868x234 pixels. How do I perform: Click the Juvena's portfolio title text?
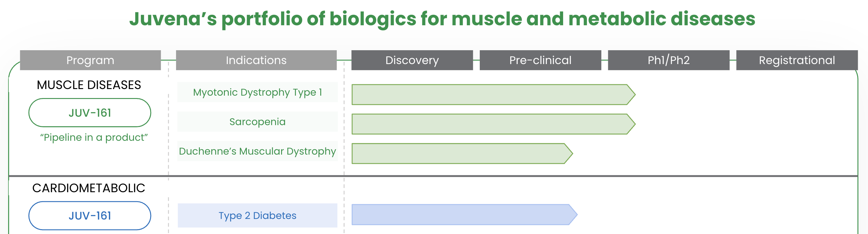[442, 19]
